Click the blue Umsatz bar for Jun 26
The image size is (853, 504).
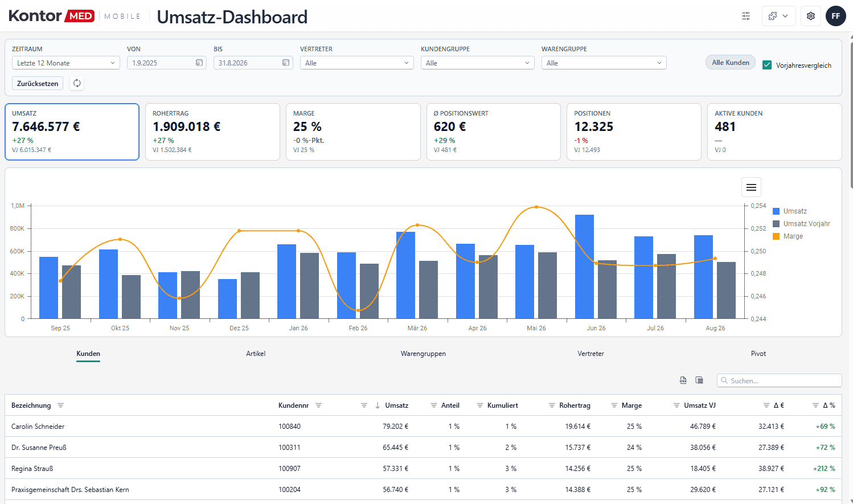tap(584, 267)
